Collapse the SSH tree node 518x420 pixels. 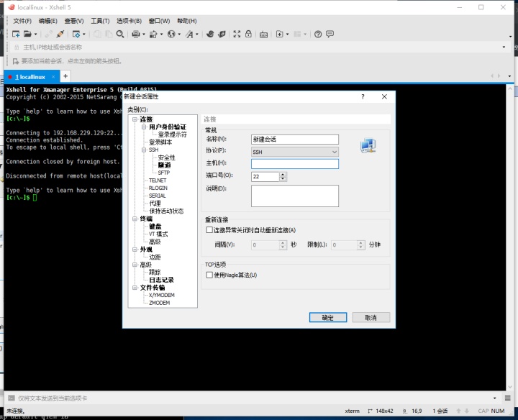tap(144, 150)
